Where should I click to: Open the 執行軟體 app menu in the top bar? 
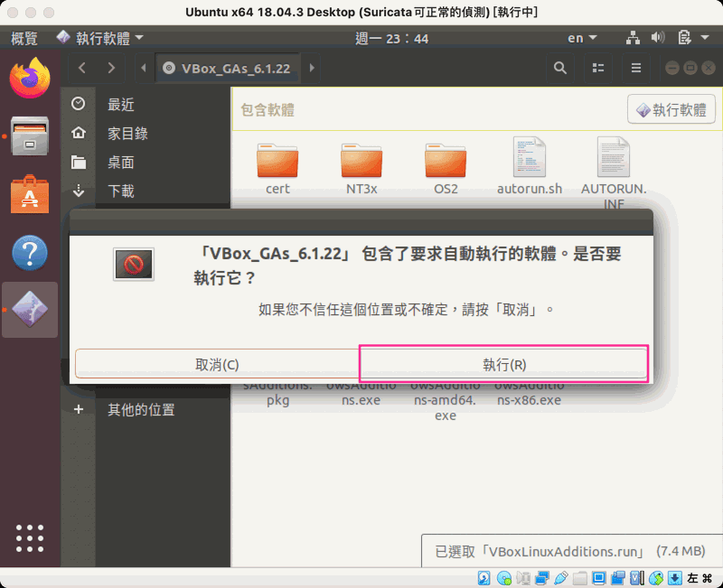99,38
